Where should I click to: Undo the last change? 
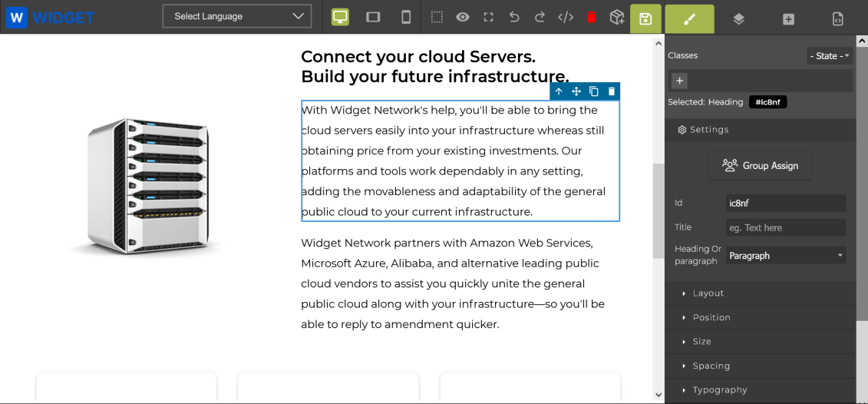514,17
